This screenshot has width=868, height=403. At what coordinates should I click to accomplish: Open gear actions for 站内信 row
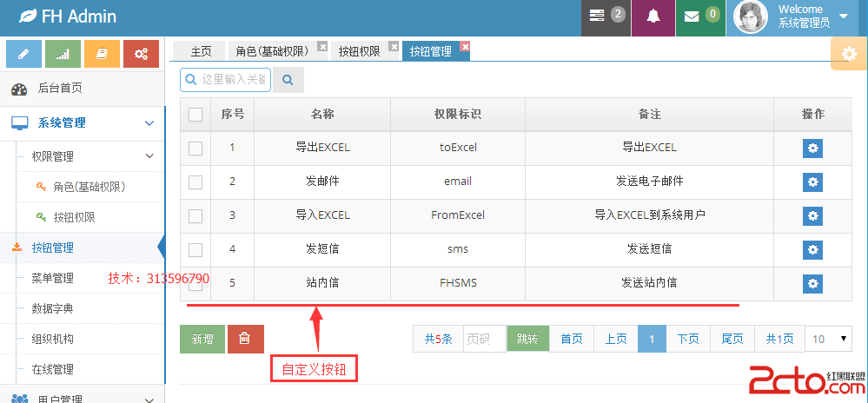coord(812,283)
